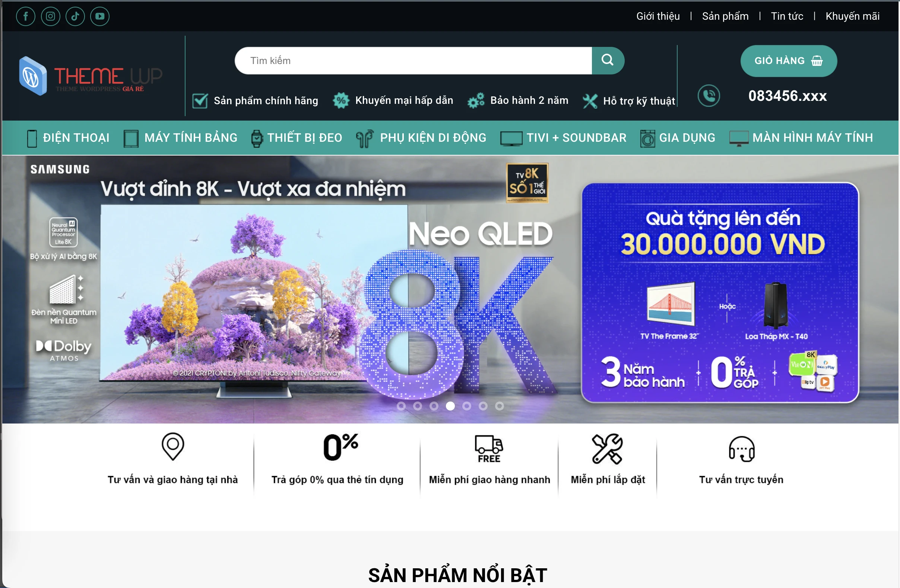Select the last slider dot
Screen dimensions: 900x588
[x=499, y=406]
